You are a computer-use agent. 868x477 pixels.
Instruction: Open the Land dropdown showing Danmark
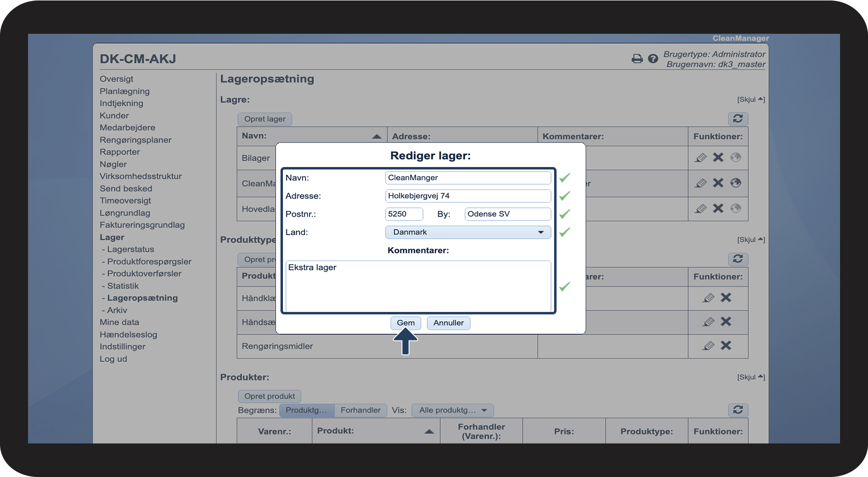point(468,232)
